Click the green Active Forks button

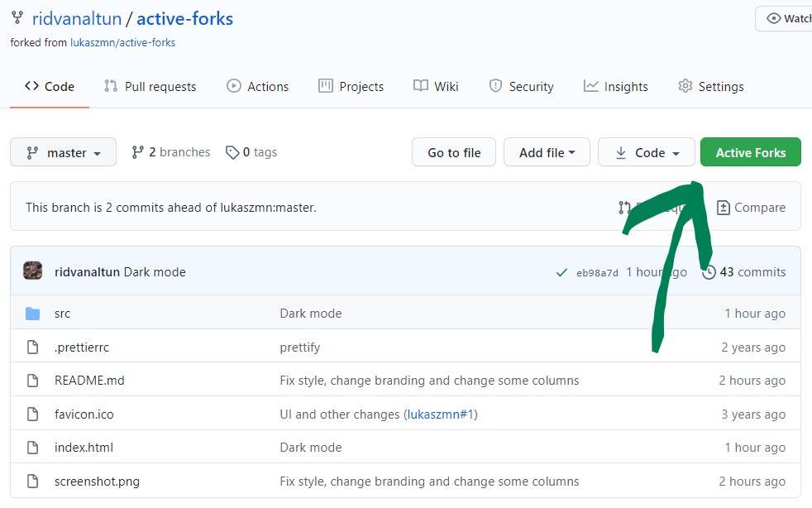750,152
